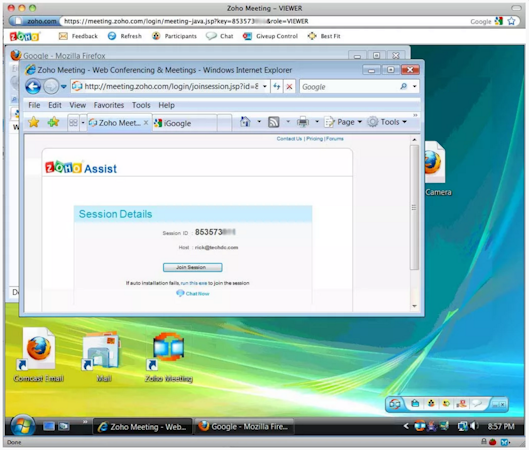Open the Edit menu in Internet Explorer
The width and height of the screenshot is (529, 450).
coord(55,105)
